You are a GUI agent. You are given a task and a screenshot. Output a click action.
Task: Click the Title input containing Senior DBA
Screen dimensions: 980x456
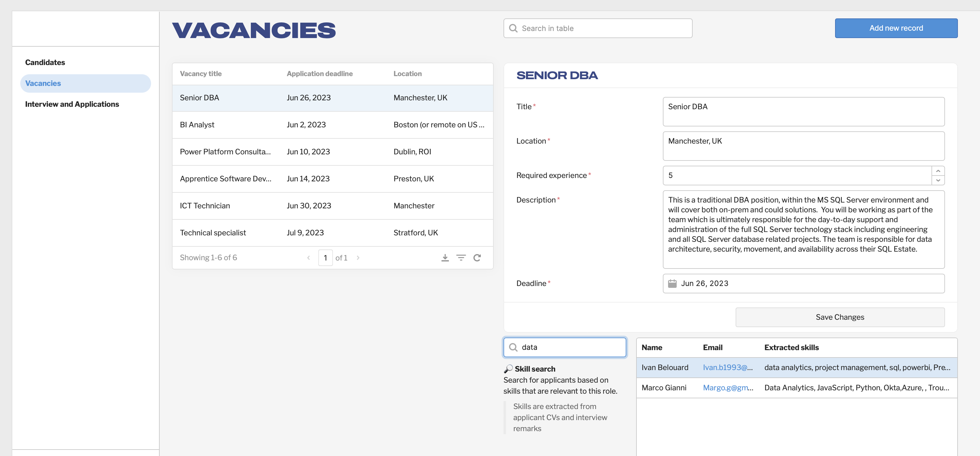point(803,111)
